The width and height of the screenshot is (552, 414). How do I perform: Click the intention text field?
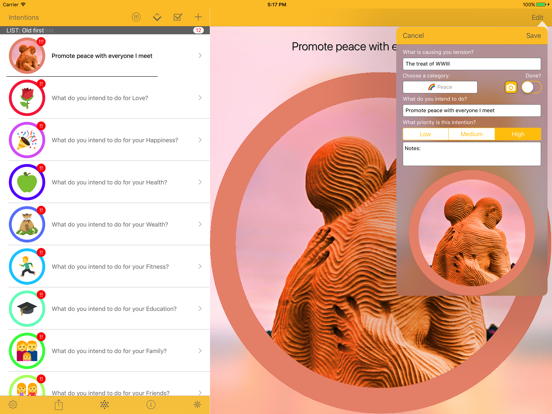click(472, 110)
